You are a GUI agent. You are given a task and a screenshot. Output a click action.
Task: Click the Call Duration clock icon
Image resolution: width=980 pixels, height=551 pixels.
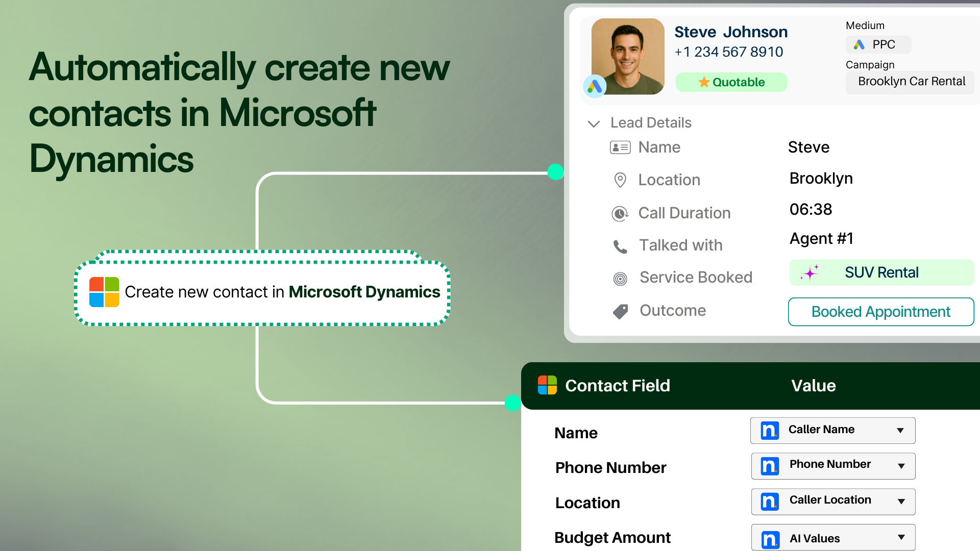(x=620, y=213)
